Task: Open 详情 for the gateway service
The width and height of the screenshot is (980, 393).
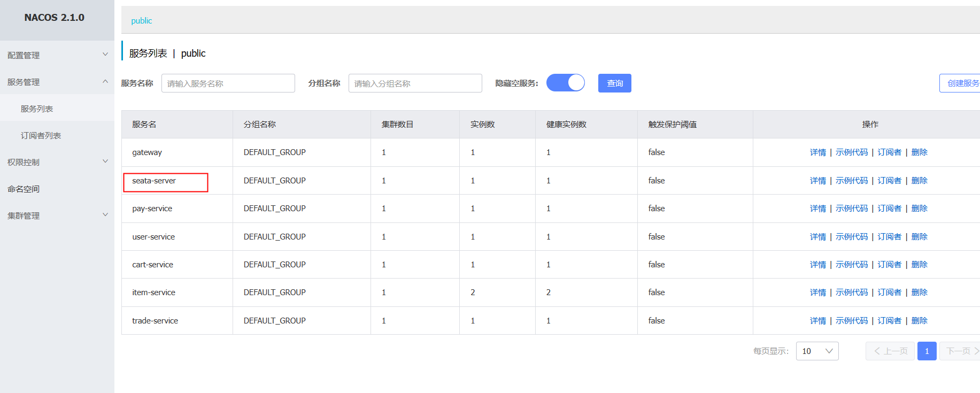Action: (x=817, y=152)
